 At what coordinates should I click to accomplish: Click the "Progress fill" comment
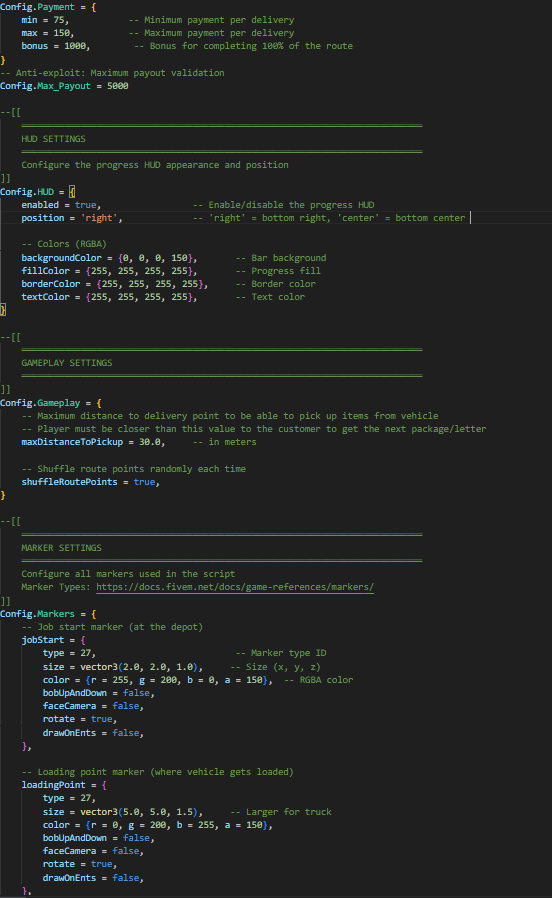(278, 271)
